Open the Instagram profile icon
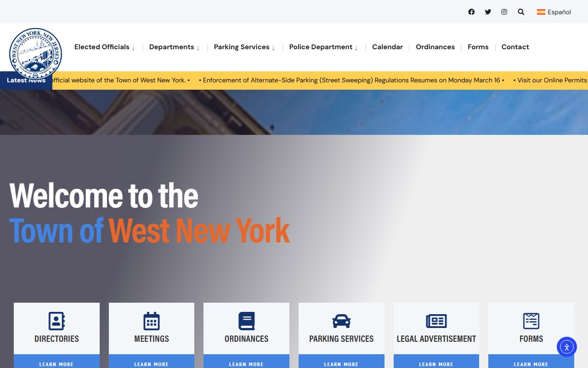This screenshot has height=368, width=588. coord(504,12)
